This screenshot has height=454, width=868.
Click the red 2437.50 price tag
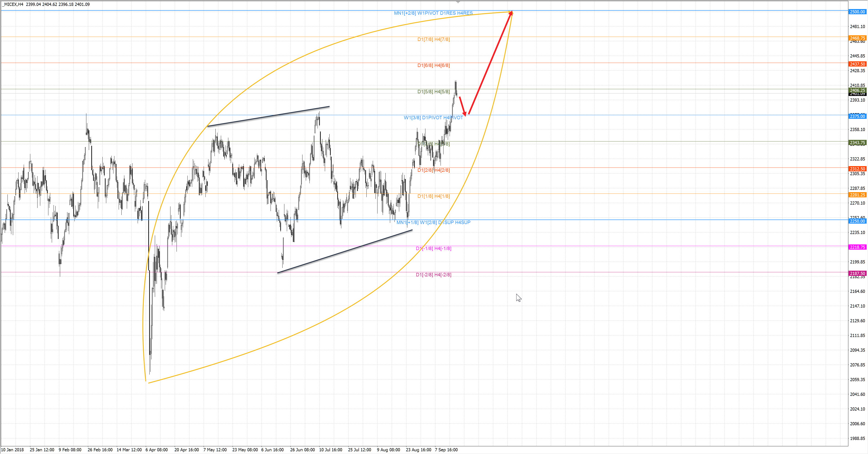coord(857,64)
